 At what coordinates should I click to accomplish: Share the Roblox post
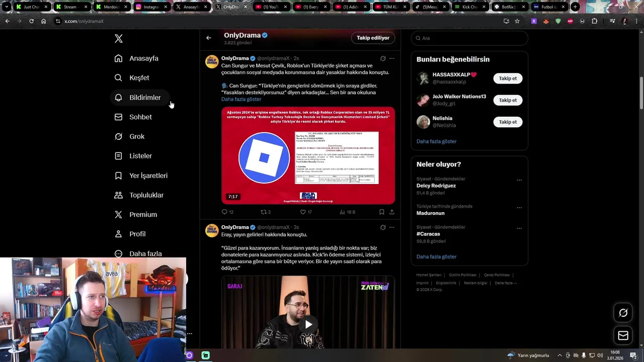(x=392, y=212)
